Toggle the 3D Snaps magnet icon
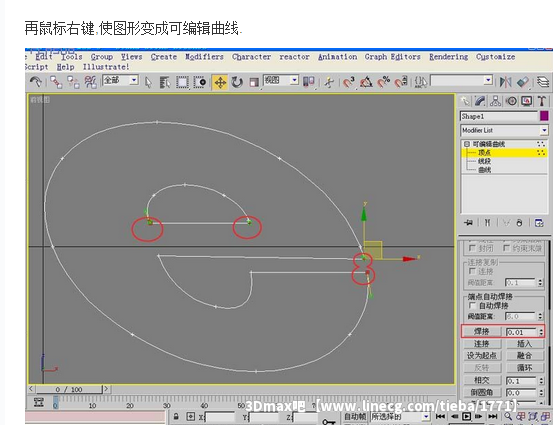This screenshot has width=557, height=425. (x=349, y=82)
